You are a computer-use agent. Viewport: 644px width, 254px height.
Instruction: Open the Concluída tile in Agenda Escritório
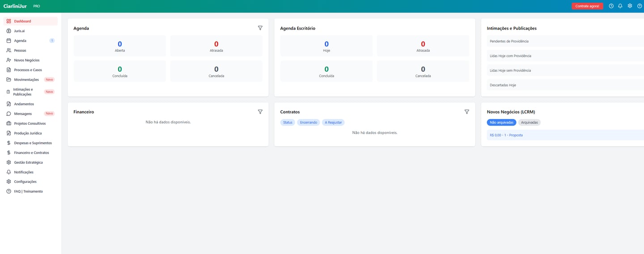(x=326, y=71)
